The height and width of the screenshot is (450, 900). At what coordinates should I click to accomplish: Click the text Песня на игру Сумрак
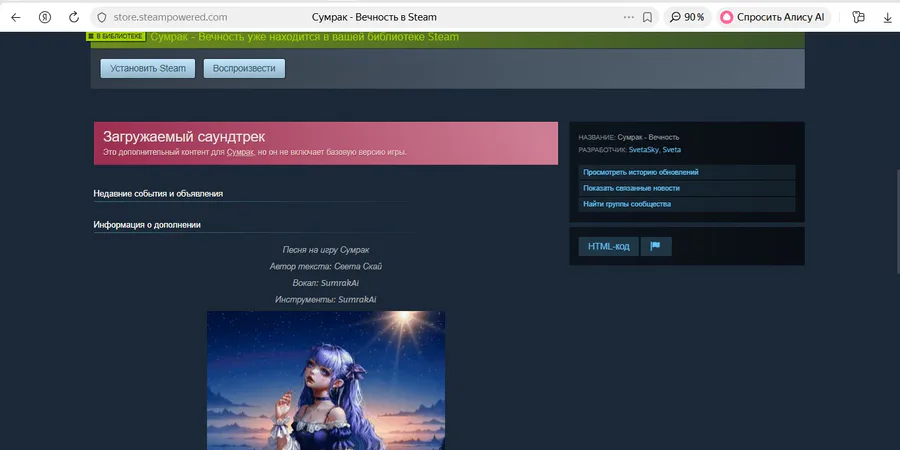(x=326, y=250)
